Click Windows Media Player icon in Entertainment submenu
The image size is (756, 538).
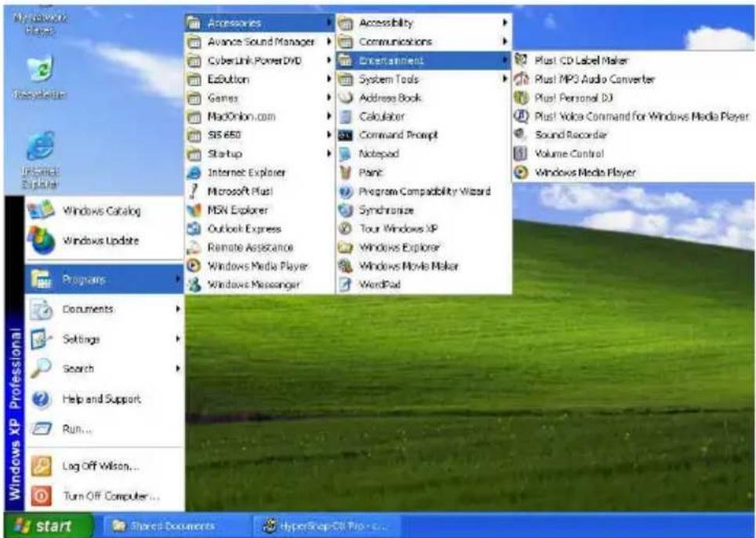(x=521, y=172)
